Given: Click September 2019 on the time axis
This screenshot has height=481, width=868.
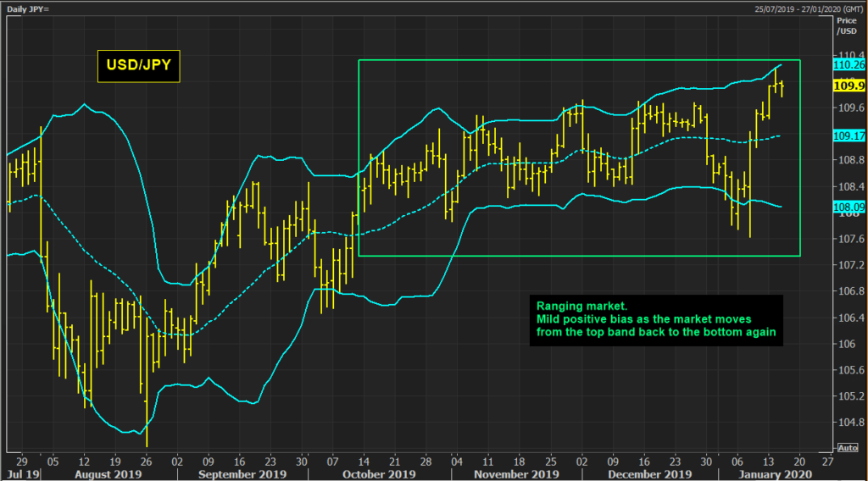Looking at the screenshot, I should tap(232, 474).
